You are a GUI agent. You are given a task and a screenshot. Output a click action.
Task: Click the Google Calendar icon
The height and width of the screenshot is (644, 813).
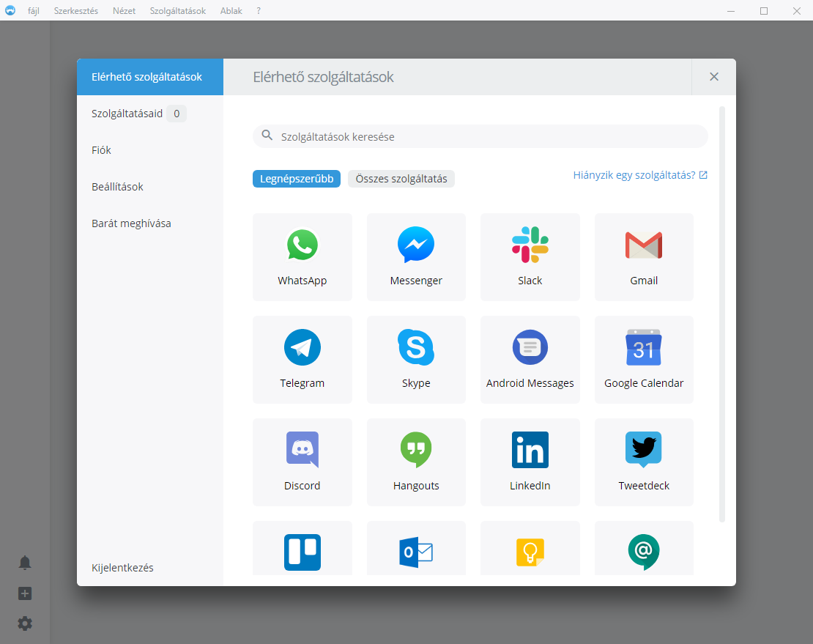pos(643,348)
